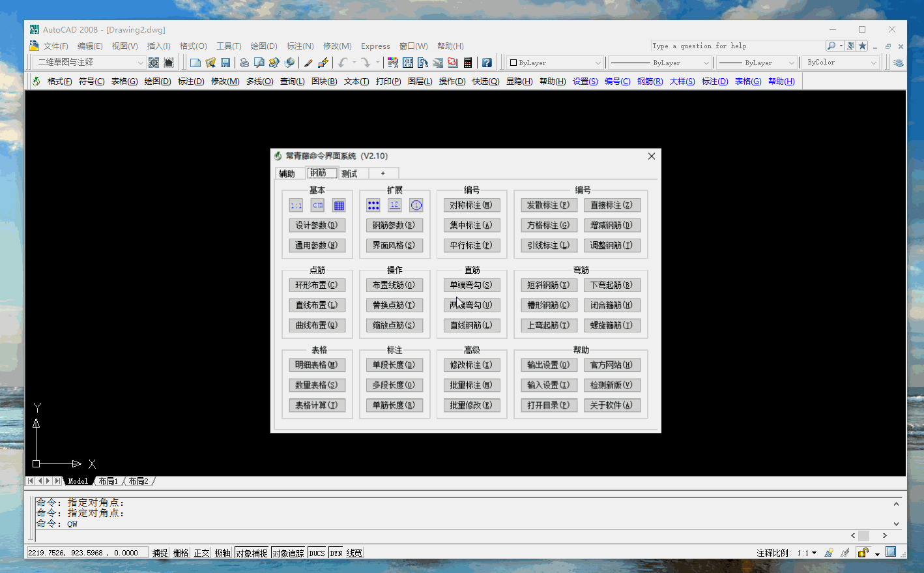Click the 1:1 scale icon in 基本 group
The image size is (924, 573).
click(x=296, y=205)
